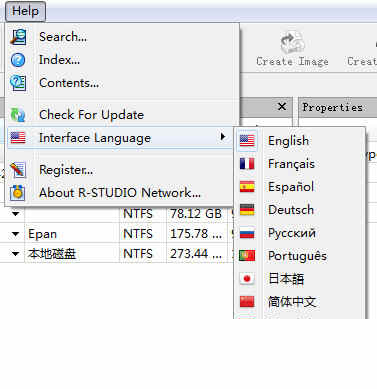Expand dropdown arrow on 本地磁盘 row
The image size is (377, 389).
[15, 254]
